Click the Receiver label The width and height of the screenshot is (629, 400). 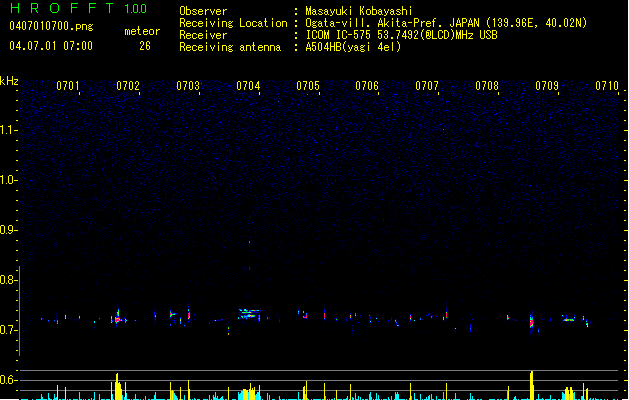tap(203, 35)
